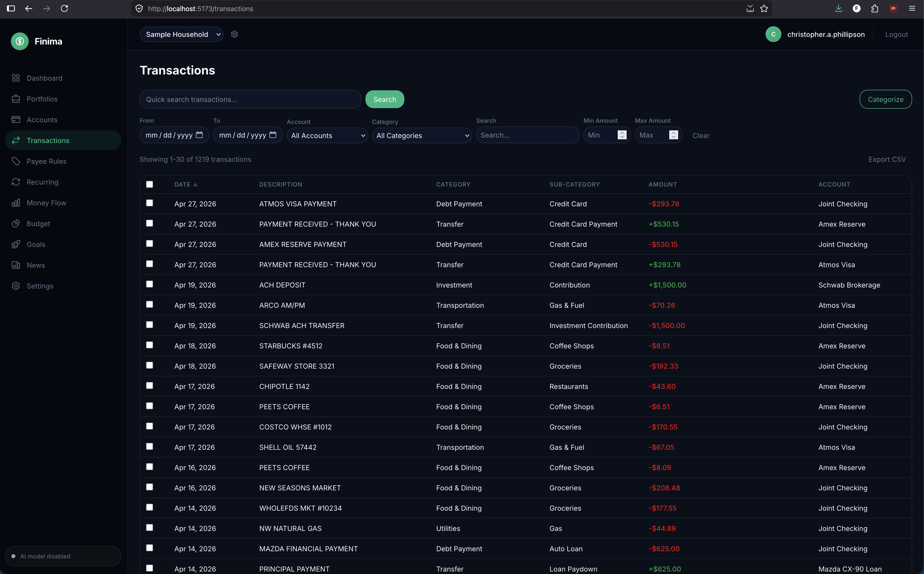Screen dimensions: 924x574
Task: Click the Budget pie chart icon
Action: tap(16, 224)
